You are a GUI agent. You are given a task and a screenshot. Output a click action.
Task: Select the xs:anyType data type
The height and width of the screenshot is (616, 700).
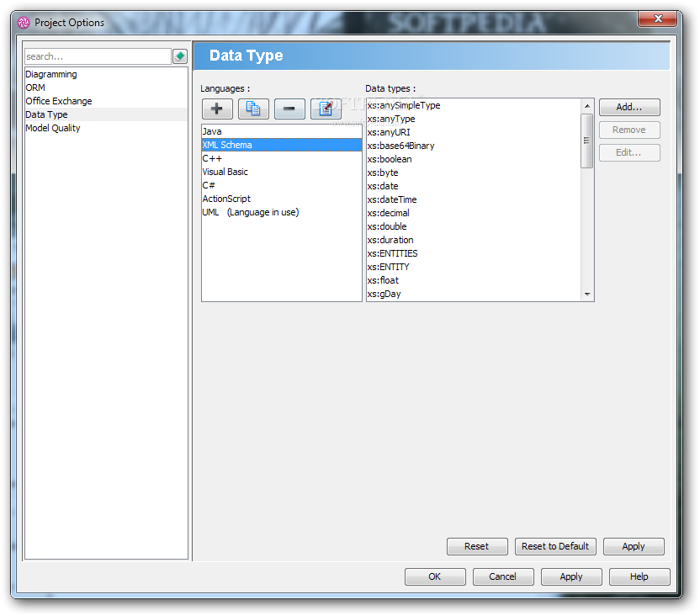[x=473, y=119]
